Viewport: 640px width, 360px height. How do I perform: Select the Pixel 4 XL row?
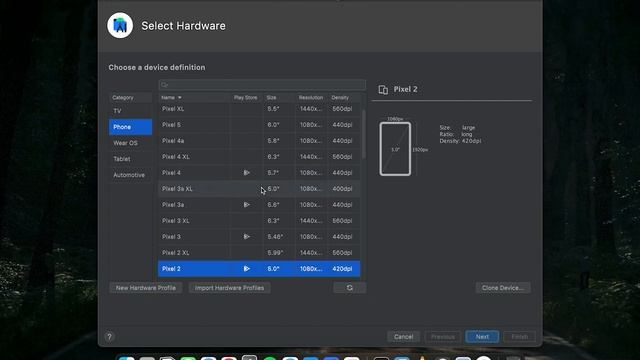click(259, 157)
